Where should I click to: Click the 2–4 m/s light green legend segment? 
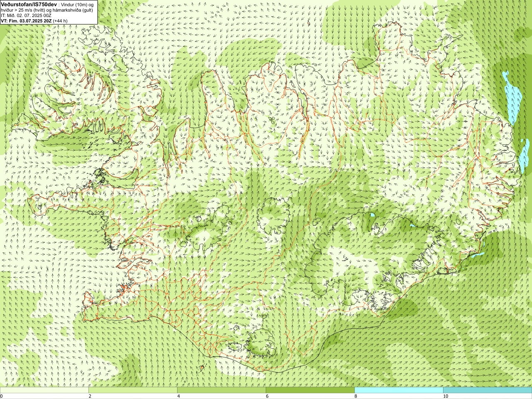[x=133, y=390]
